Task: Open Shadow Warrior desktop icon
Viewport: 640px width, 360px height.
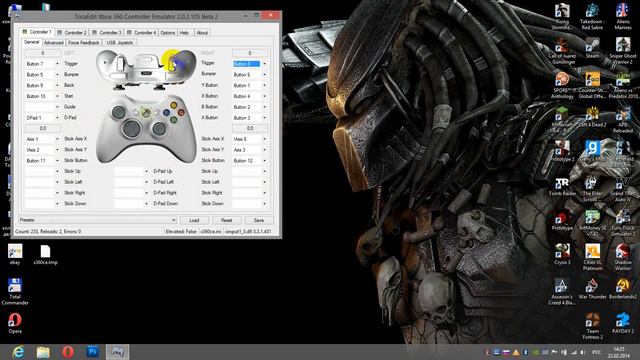Action: pos(623,257)
